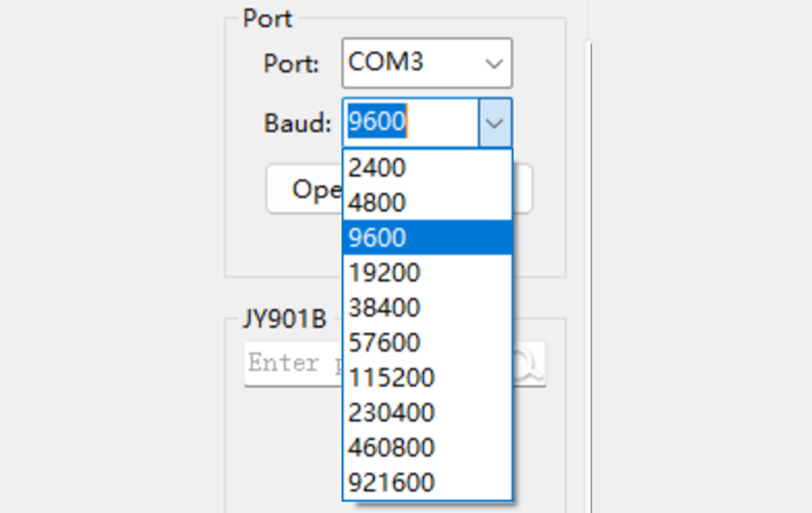Select 921600 at the list bottom
Image resolution: width=812 pixels, height=513 pixels.
[x=427, y=483]
